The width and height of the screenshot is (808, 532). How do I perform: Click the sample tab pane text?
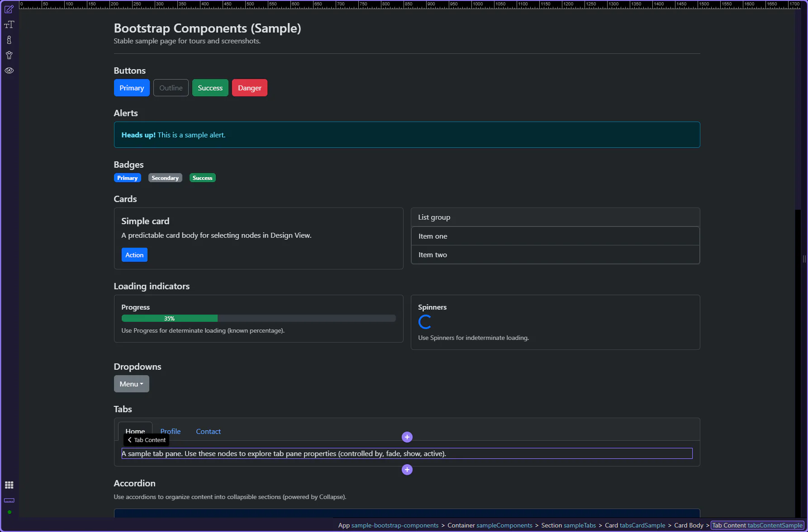coord(284,454)
